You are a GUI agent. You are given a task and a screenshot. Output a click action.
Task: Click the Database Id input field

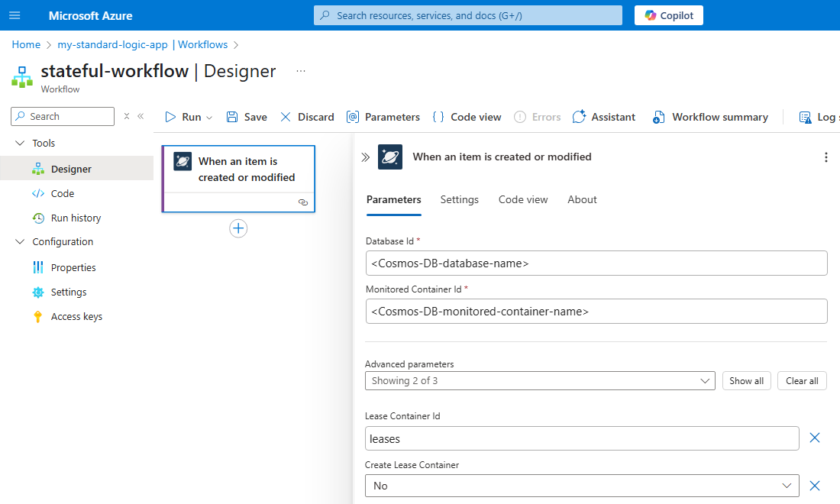pos(596,263)
